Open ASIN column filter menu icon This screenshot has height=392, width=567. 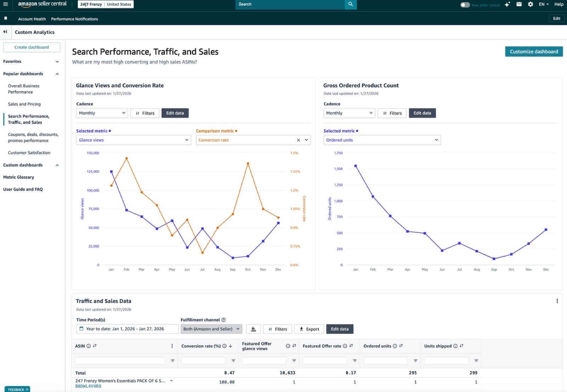coord(173,361)
